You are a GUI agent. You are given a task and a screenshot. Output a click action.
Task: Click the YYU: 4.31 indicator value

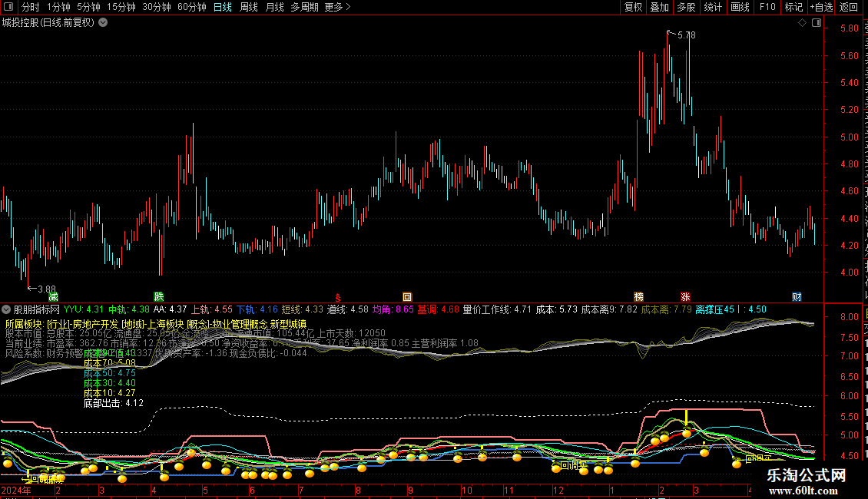84,310
